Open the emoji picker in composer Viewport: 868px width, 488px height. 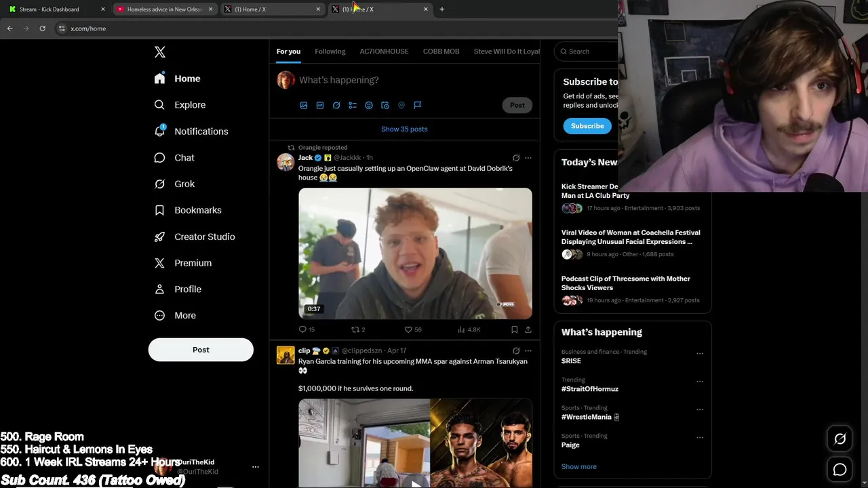pyautogui.click(x=369, y=105)
